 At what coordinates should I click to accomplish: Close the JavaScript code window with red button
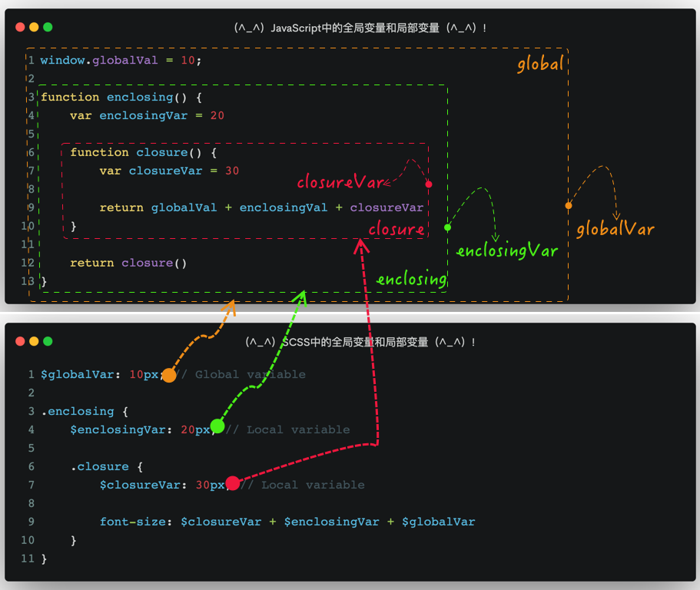pyautogui.click(x=20, y=27)
